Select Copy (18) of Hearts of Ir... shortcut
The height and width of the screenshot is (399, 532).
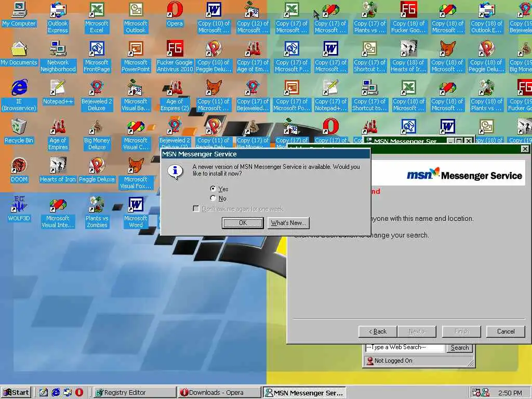[408, 57]
